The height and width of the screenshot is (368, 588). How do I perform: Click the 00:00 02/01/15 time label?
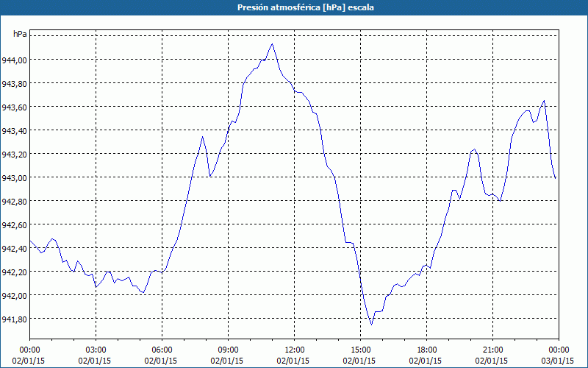pos(29,355)
